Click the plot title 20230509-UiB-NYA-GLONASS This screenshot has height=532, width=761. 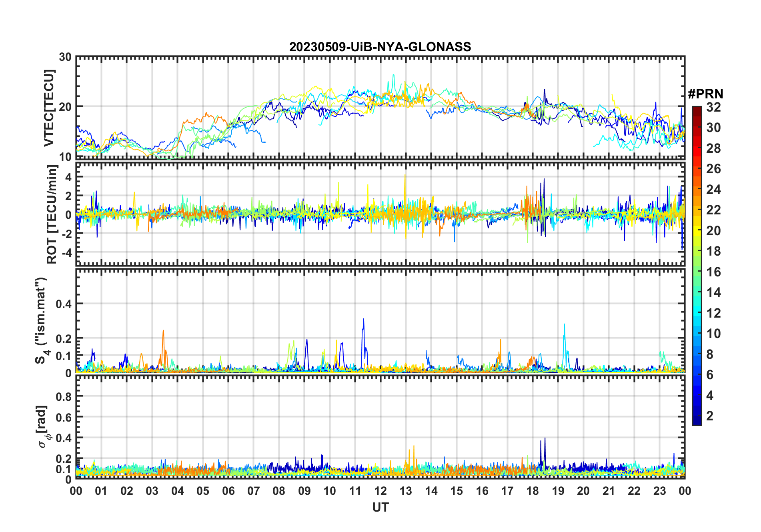coord(380,47)
